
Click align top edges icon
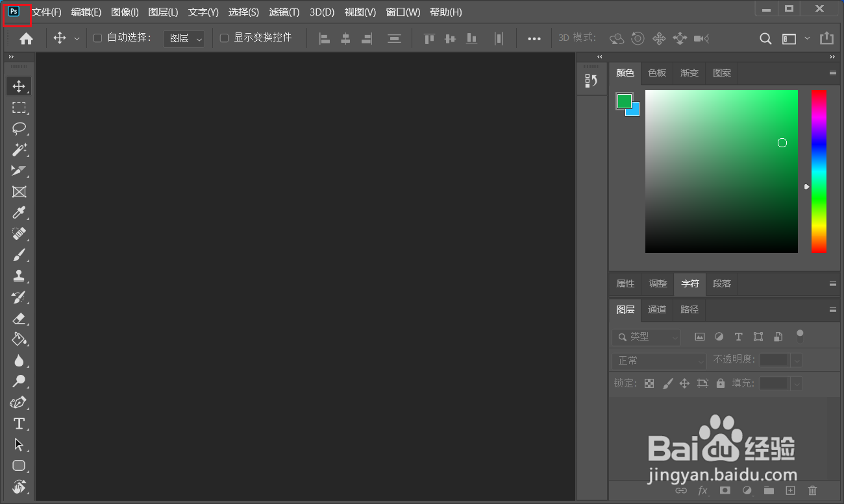click(429, 39)
